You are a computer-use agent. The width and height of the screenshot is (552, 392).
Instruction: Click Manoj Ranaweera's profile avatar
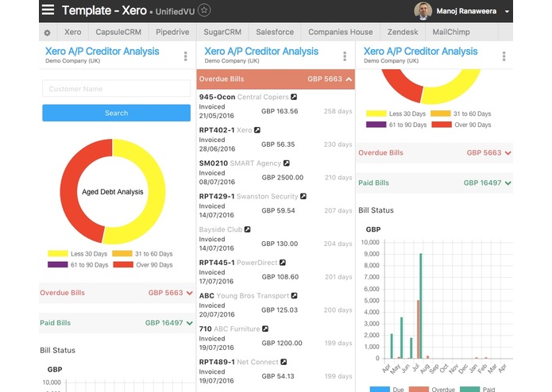click(423, 11)
